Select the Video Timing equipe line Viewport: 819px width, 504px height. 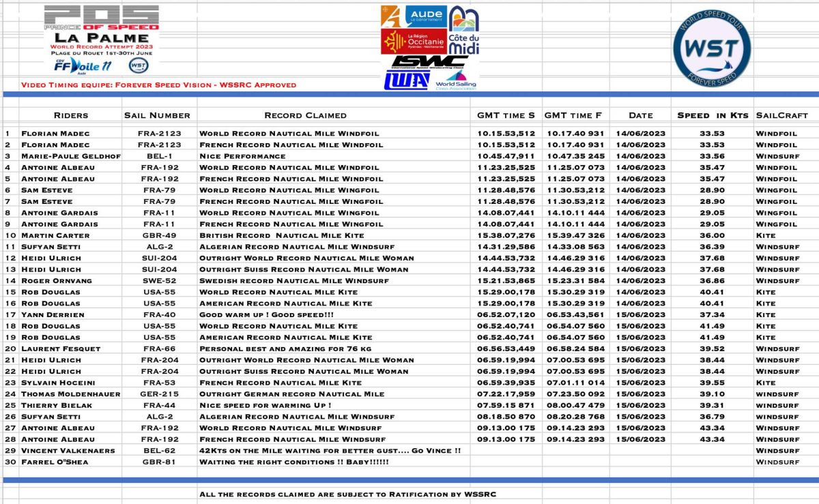point(159,85)
